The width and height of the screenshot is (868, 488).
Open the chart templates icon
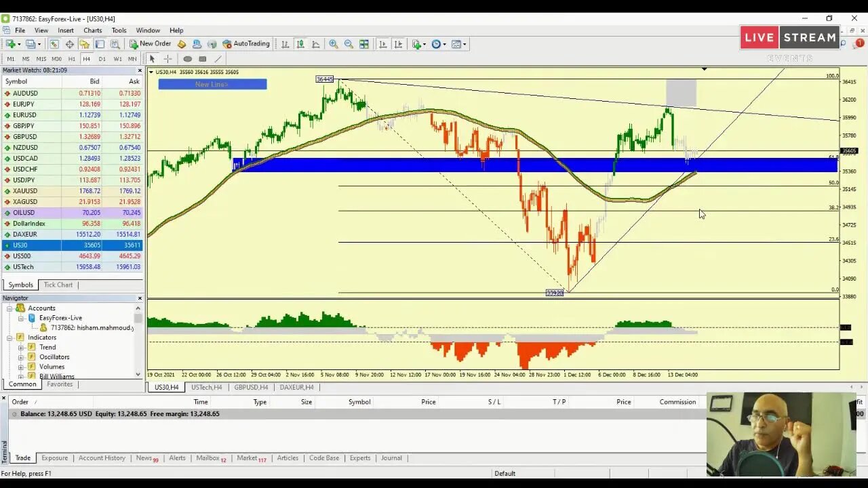point(456,44)
